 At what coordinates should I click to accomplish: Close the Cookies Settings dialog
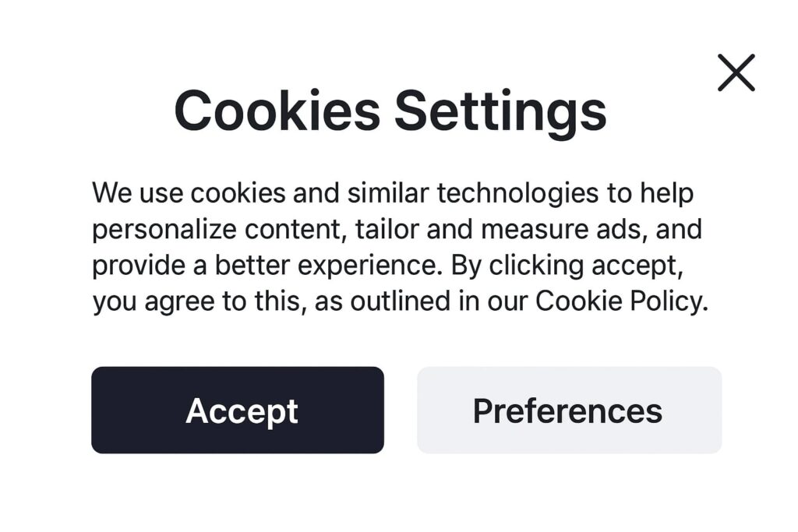pos(736,73)
